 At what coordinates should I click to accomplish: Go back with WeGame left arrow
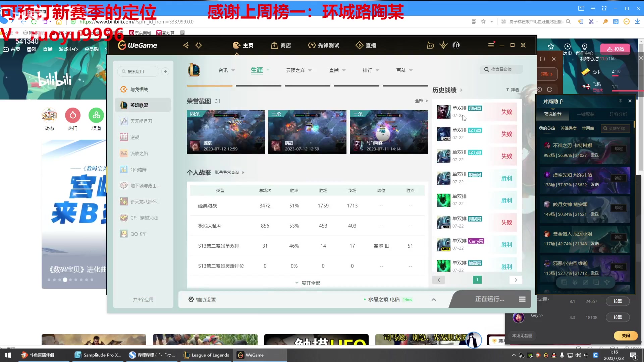pyautogui.click(x=185, y=45)
